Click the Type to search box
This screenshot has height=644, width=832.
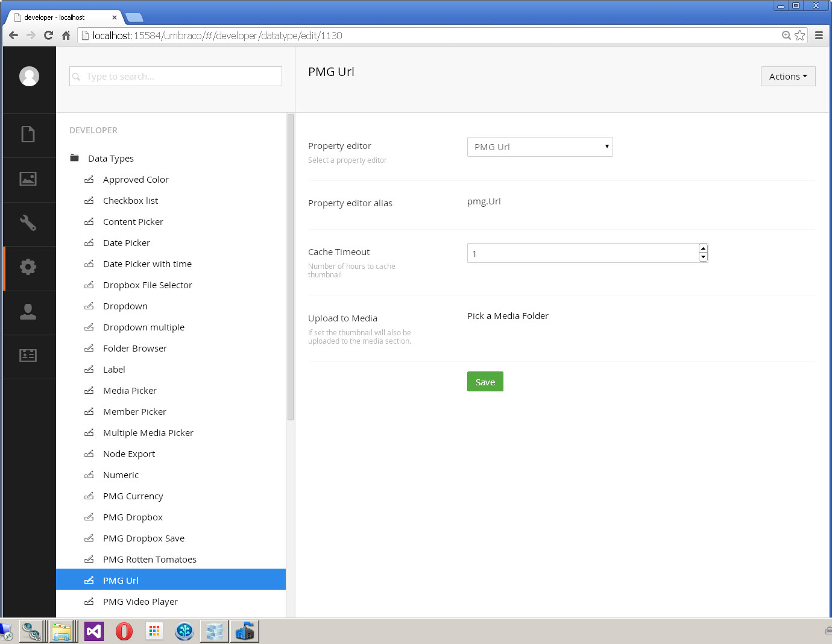coord(175,77)
